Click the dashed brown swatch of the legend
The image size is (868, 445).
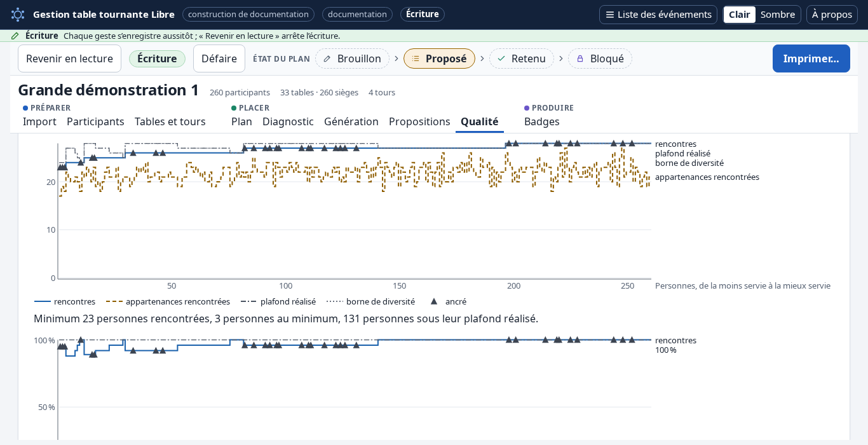click(x=114, y=301)
